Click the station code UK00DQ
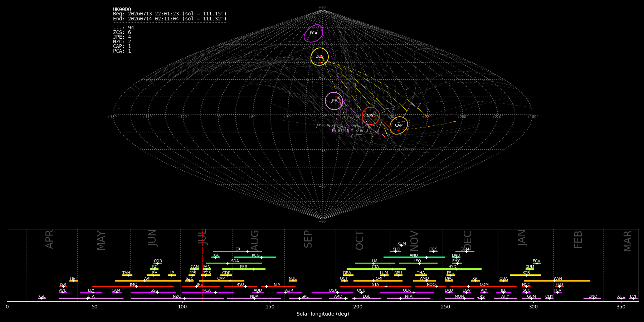 pyautogui.click(x=122, y=9)
